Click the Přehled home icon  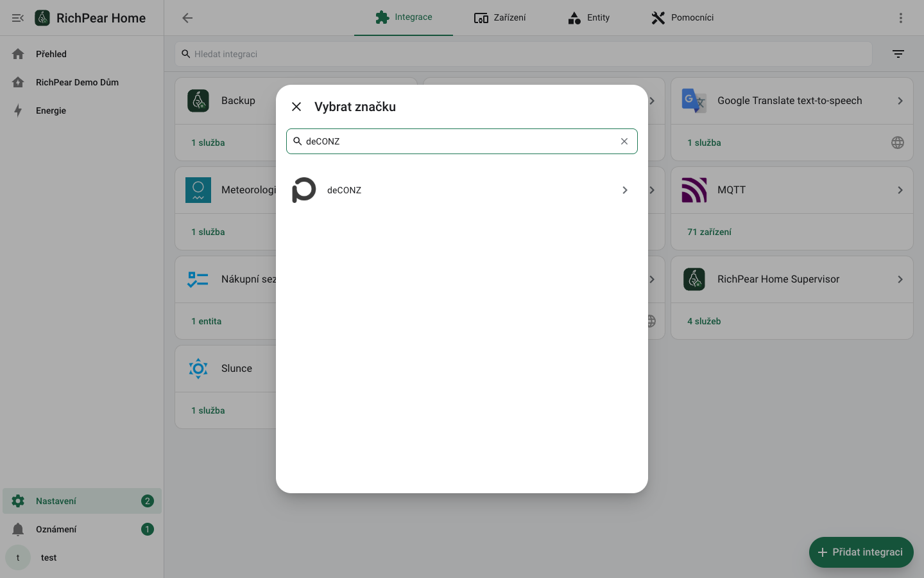click(18, 54)
